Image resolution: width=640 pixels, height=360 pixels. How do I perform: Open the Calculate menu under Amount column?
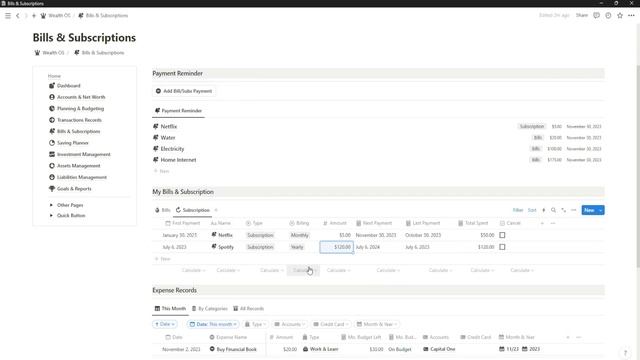[338, 270]
